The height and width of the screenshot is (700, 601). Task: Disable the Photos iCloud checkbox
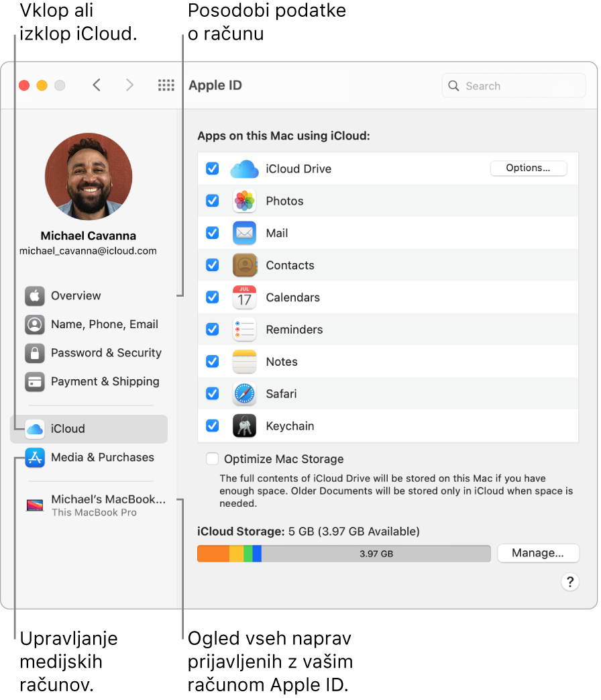(x=212, y=201)
